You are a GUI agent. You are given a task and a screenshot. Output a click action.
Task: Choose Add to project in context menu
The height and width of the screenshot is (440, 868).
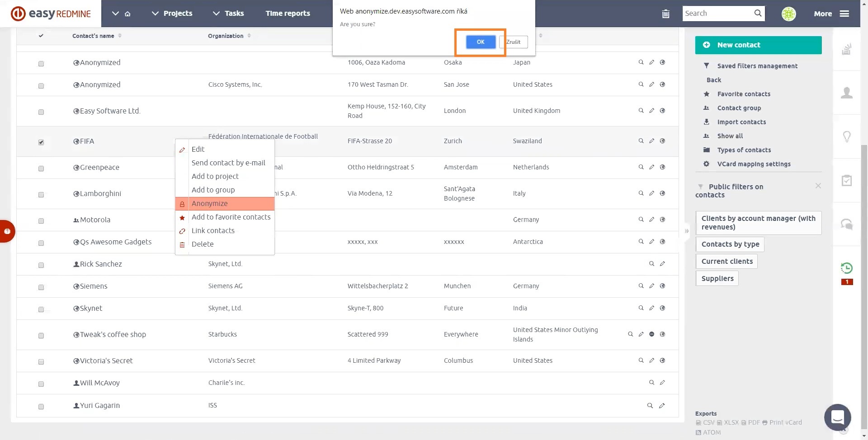[225, 176]
